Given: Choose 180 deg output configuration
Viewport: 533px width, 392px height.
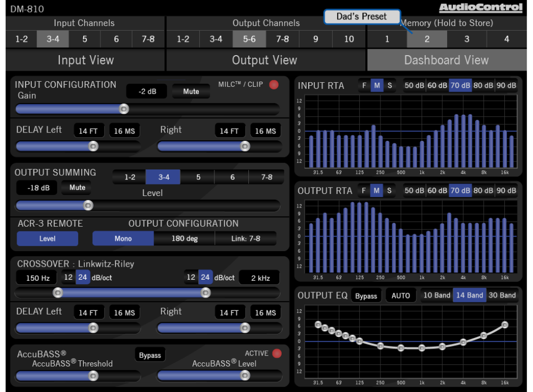Looking at the screenshot, I should [184, 239].
